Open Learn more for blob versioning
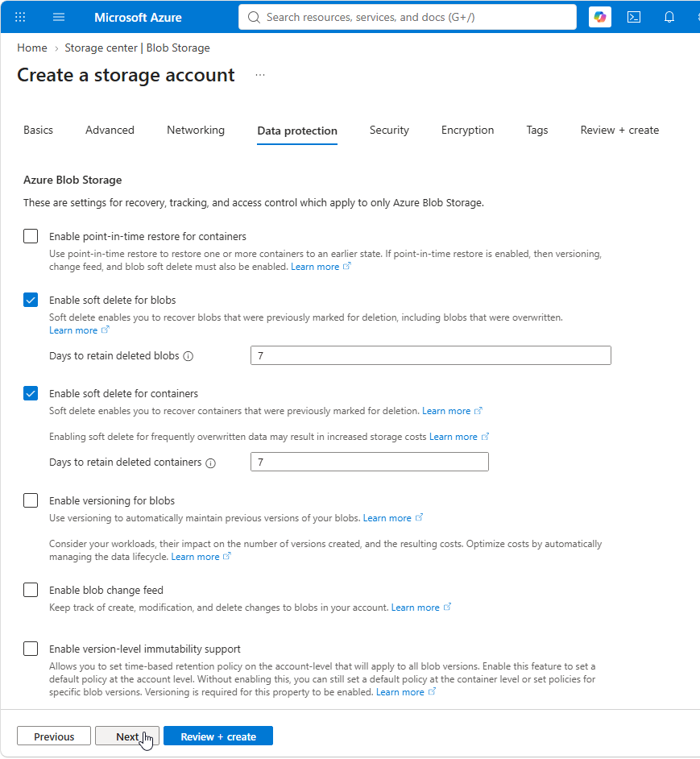This screenshot has width=700, height=759. click(387, 518)
